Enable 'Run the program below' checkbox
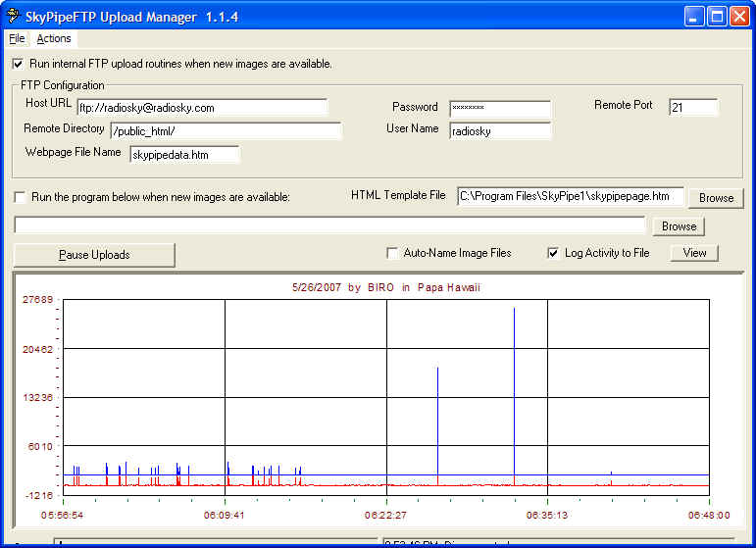The height and width of the screenshot is (548, 756). pos(21,197)
